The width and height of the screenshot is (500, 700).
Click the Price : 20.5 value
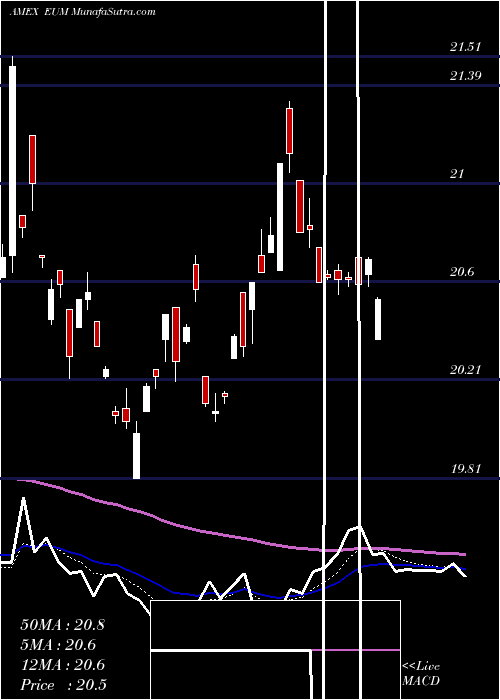[63, 685]
